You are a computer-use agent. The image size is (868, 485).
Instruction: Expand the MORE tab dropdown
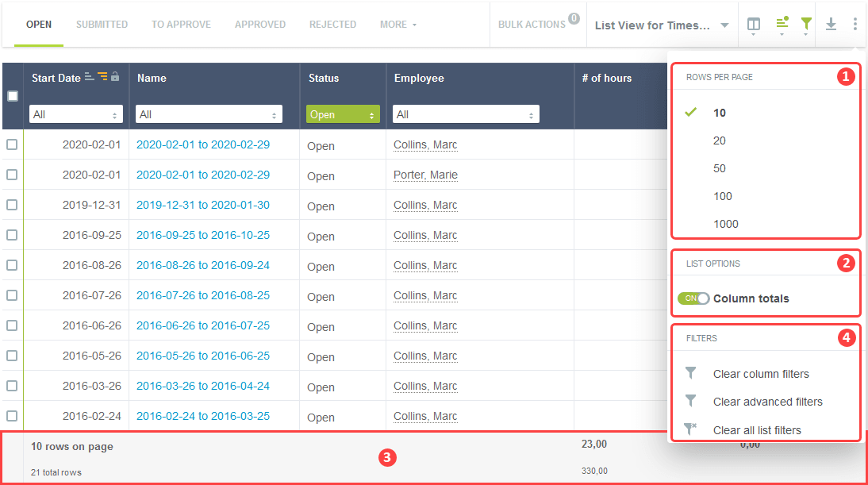click(x=398, y=25)
